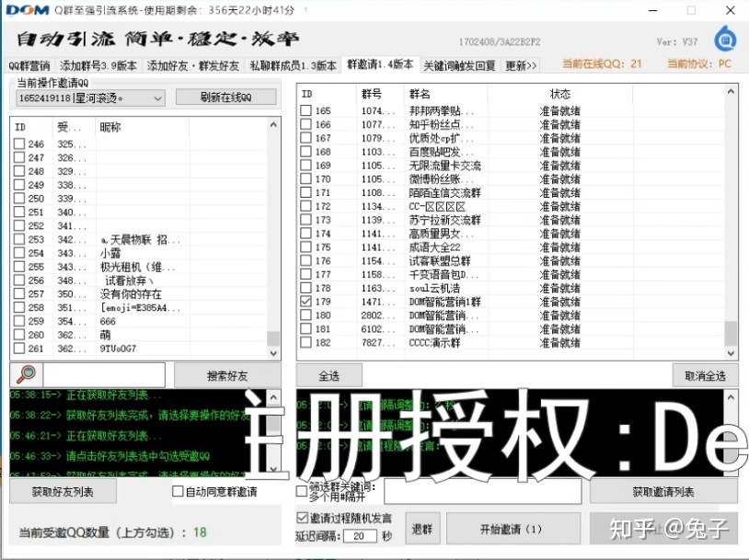Click group name 陌陌连信交流群
The image size is (749, 560).
444,193
